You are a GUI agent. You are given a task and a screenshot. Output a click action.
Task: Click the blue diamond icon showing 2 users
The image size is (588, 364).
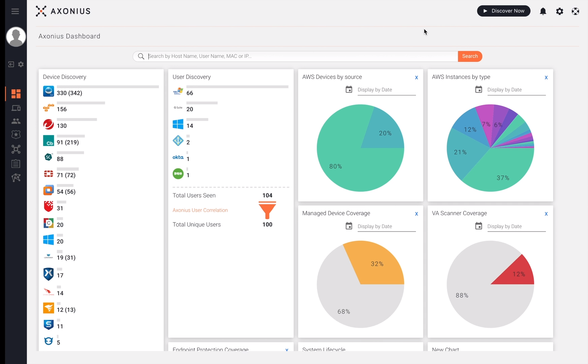click(178, 141)
